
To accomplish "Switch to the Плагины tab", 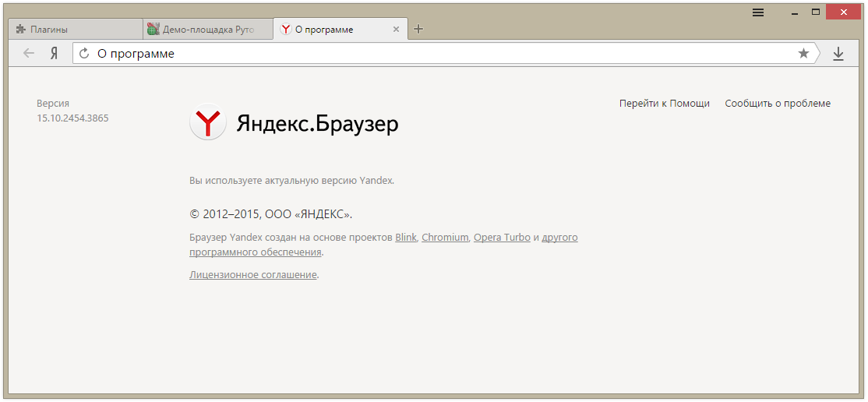I will click(74, 30).
